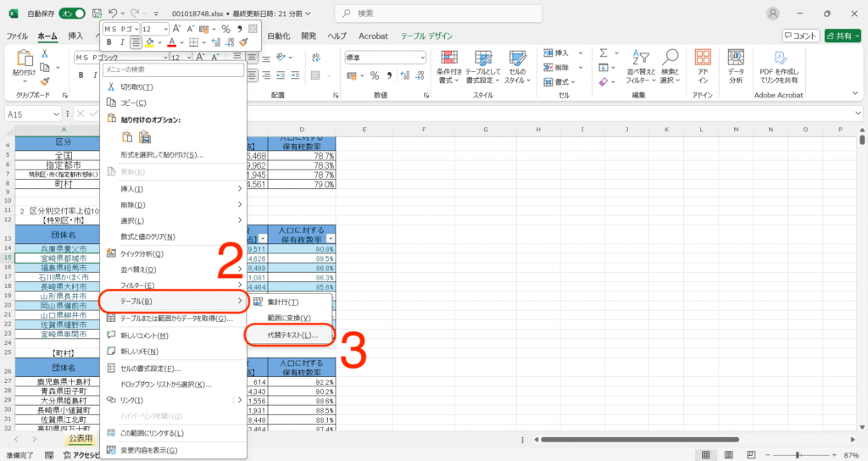
Task: Open セルのスタイル cell styles
Action: [517, 67]
